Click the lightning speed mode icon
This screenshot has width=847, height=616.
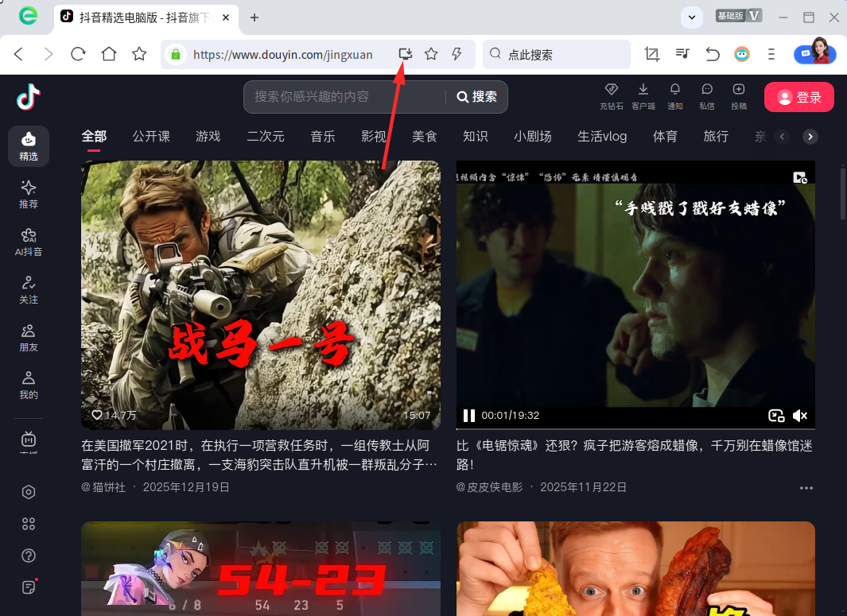coord(457,54)
